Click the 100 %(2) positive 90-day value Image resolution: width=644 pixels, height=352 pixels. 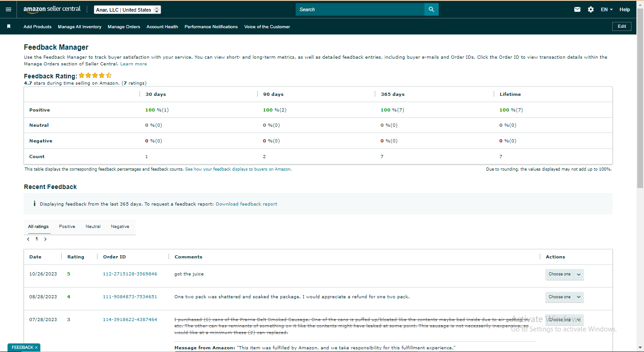(275, 110)
